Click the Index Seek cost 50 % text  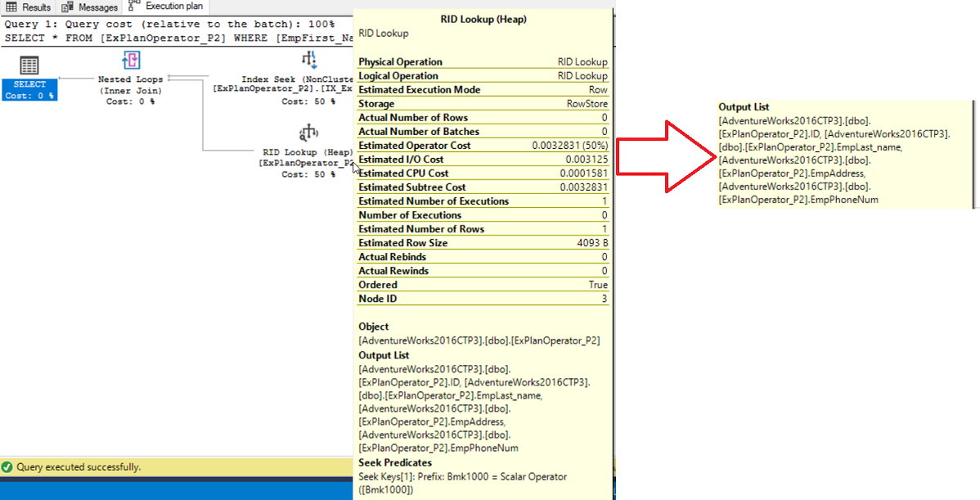pyautogui.click(x=308, y=101)
